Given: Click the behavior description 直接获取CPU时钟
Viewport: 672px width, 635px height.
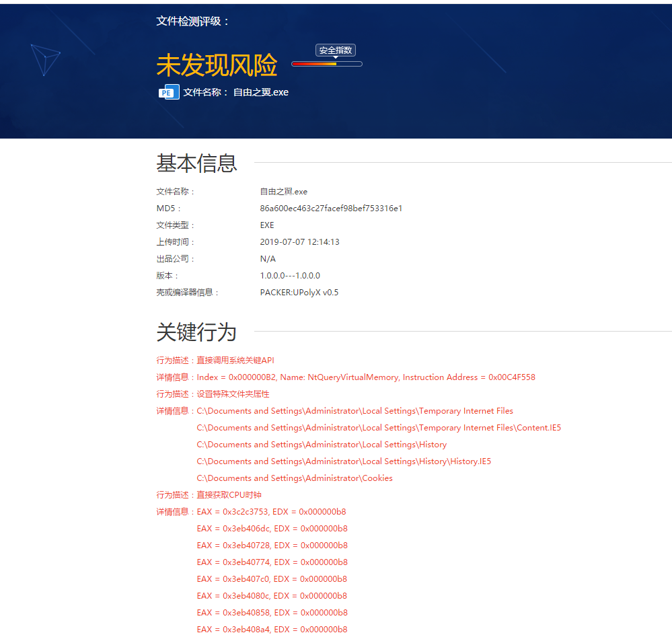Looking at the screenshot, I should click(229, 495).
